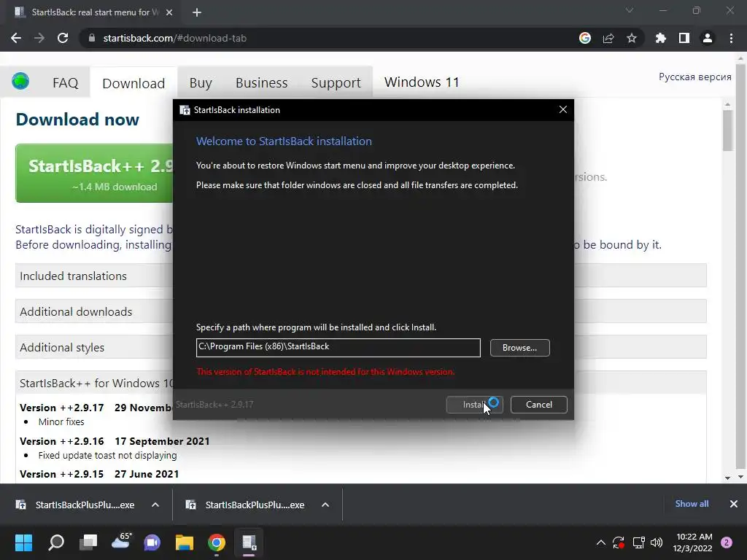The image size is (747, 560).
Task: Open the update sync tray icon
Action: [619, 542]
